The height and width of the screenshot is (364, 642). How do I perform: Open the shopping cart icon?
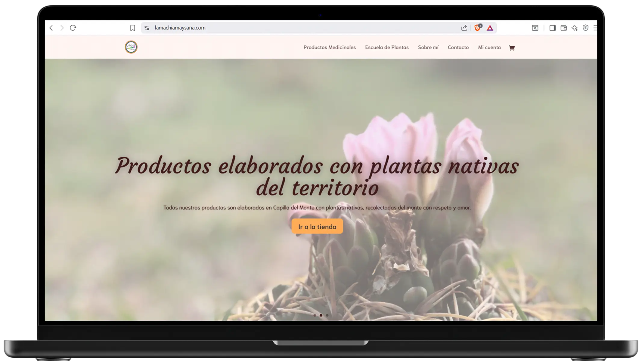pos(512,48)
